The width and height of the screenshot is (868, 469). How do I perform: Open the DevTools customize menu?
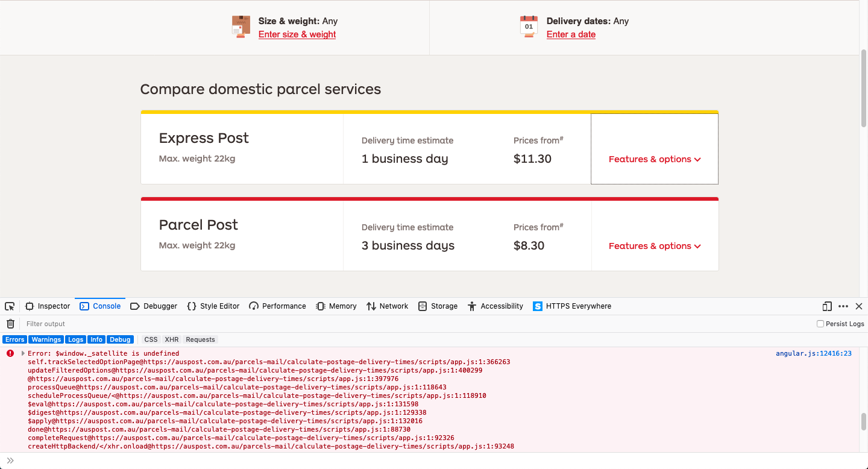(x=843, y=306)
